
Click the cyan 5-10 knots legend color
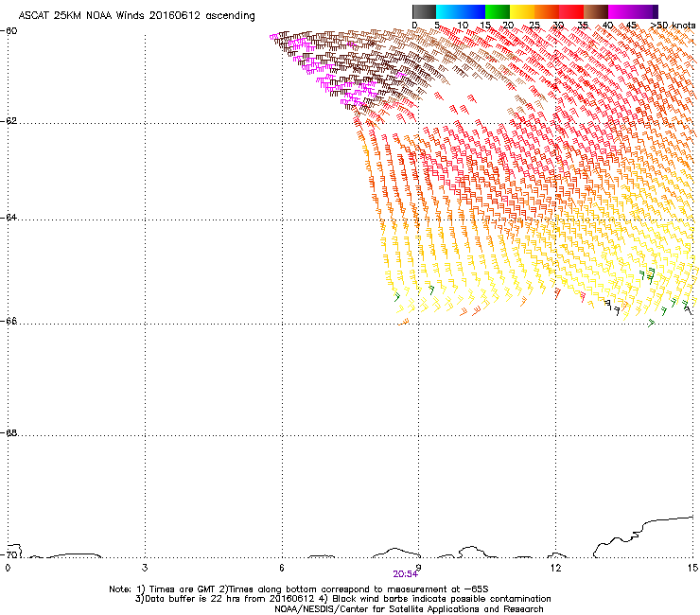tap(448, 11)
